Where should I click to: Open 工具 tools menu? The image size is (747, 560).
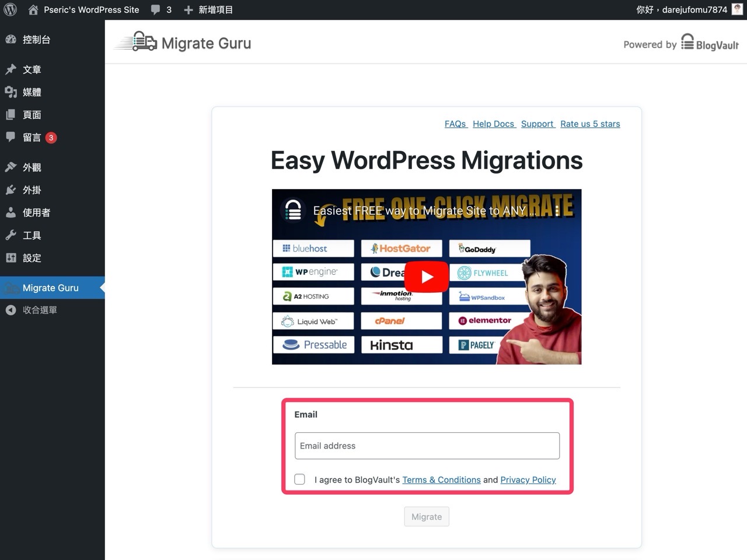[x=32, y=236]
